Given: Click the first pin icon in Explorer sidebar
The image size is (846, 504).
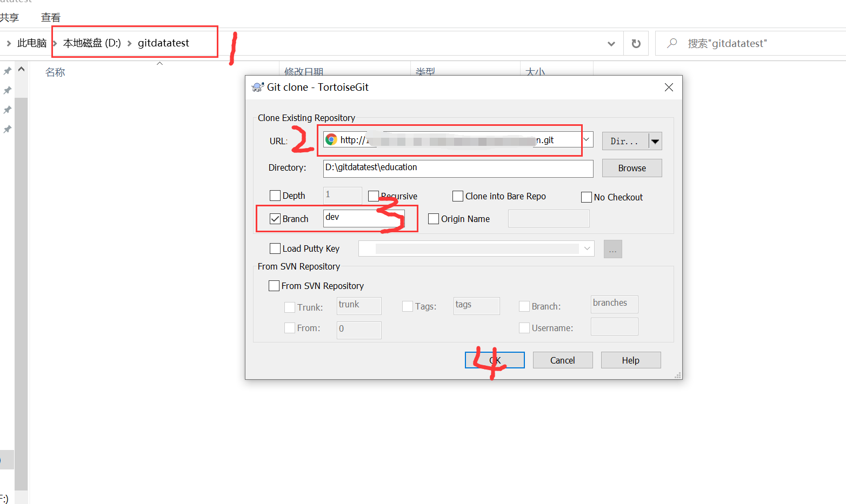Looking at the screenshot, I should click(x=7, y=71).
